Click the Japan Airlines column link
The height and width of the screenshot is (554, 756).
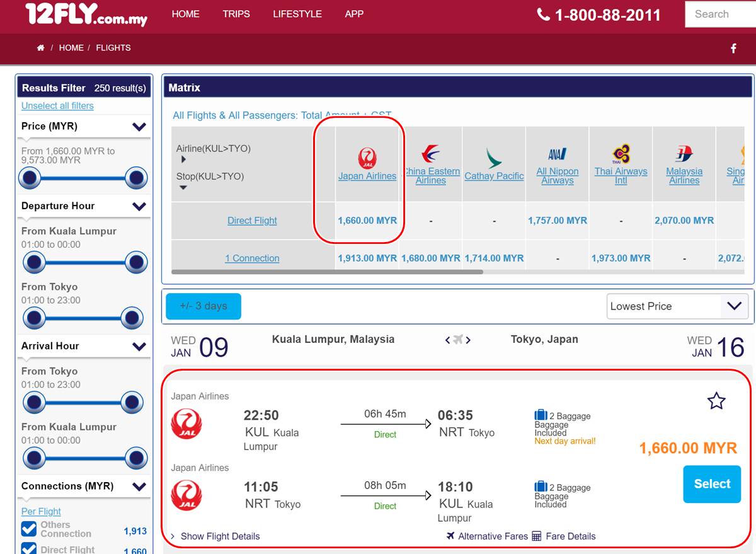pos(367,176)
